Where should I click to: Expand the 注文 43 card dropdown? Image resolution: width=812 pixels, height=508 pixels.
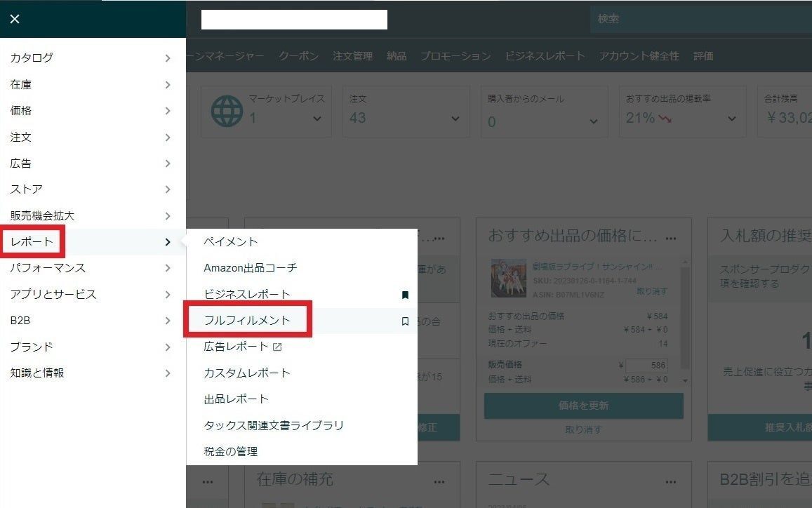click(455, 119)
